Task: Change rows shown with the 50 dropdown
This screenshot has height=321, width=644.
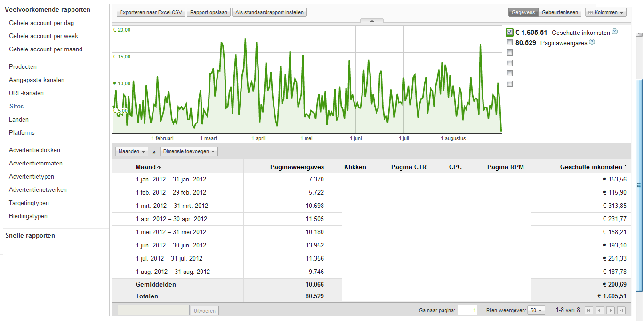Action: click(537, 310)
